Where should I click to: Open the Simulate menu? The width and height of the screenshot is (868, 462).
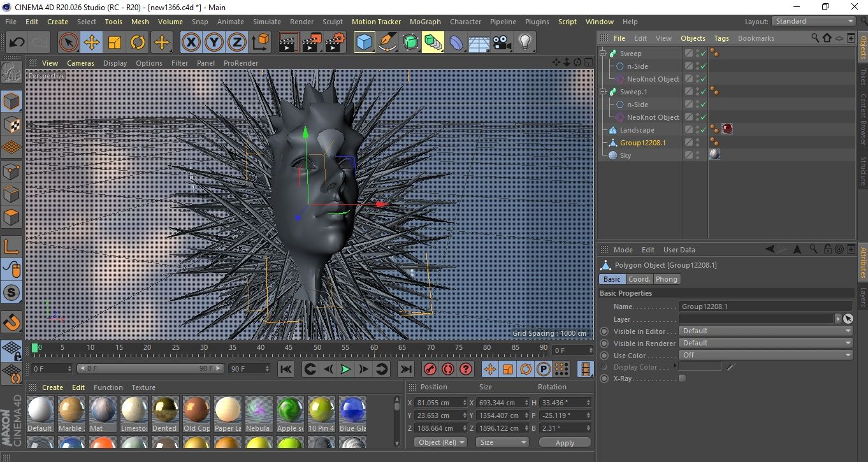pyautogui.click(x=267, y=21)
